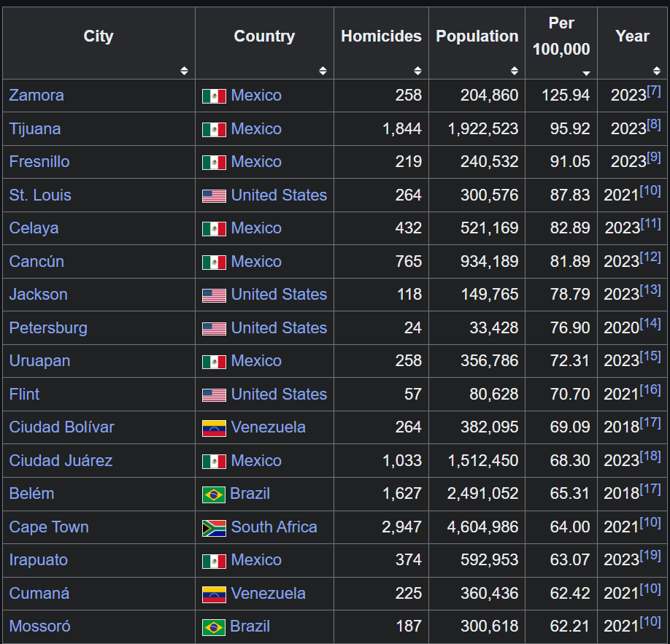The image size is (670, 644).
Task: Click the US flag in Flint row
Action: point(214,395)
